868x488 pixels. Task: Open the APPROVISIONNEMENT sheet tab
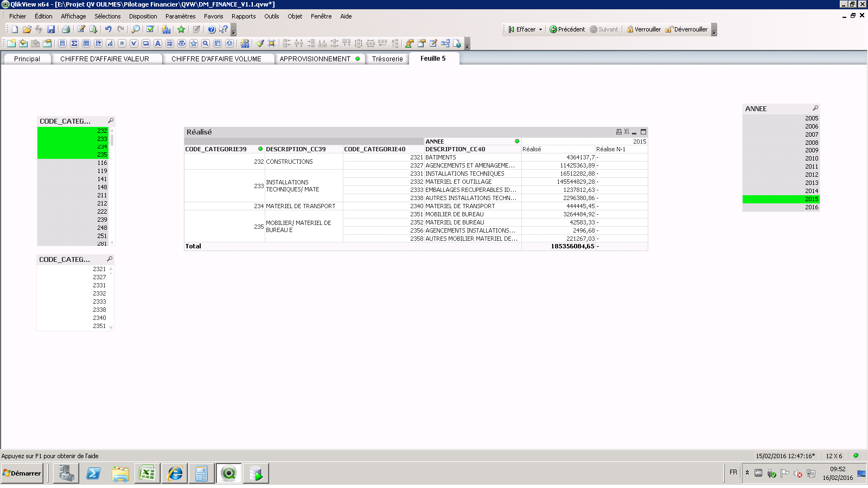point(320,59)
